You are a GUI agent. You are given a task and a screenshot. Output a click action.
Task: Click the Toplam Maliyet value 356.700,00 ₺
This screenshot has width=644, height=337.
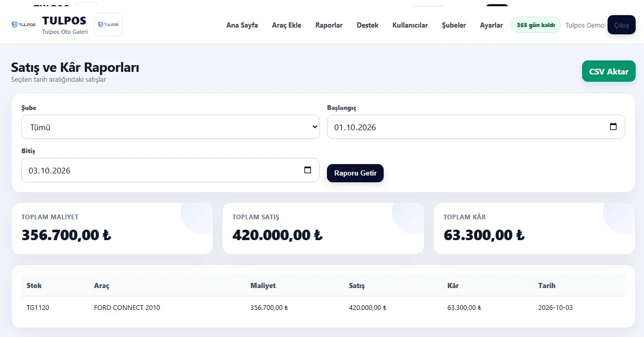(66, 235)
